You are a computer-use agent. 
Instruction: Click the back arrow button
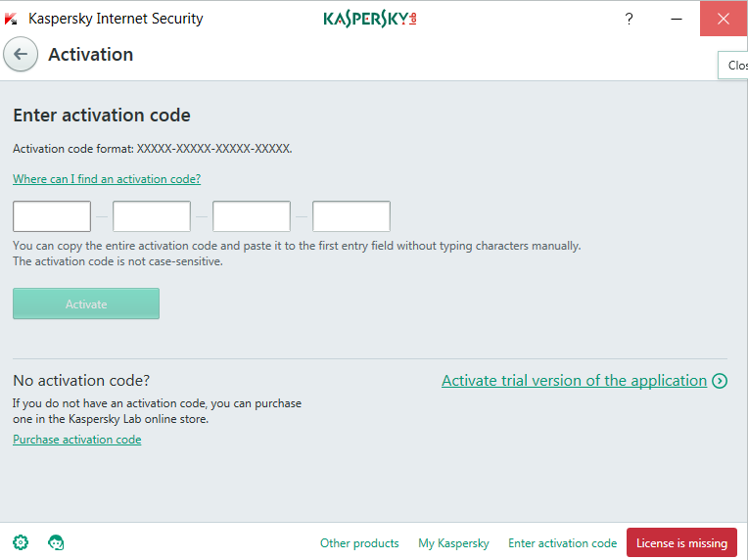tap(21, 55)
